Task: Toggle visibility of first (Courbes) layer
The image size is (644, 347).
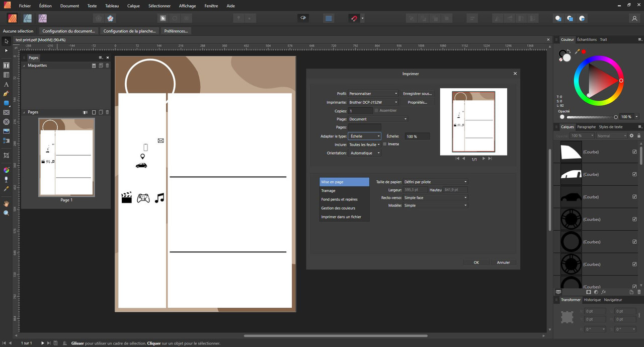Action: 634,220
